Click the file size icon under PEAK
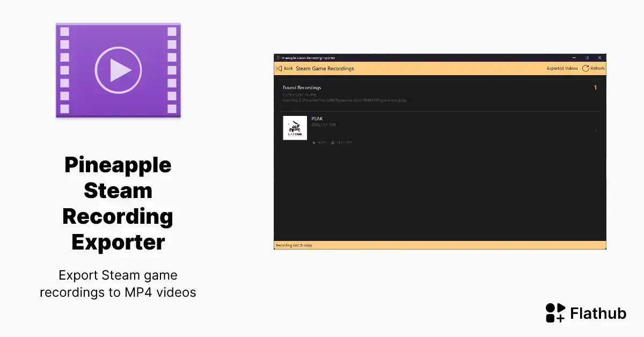 (333, 143)
